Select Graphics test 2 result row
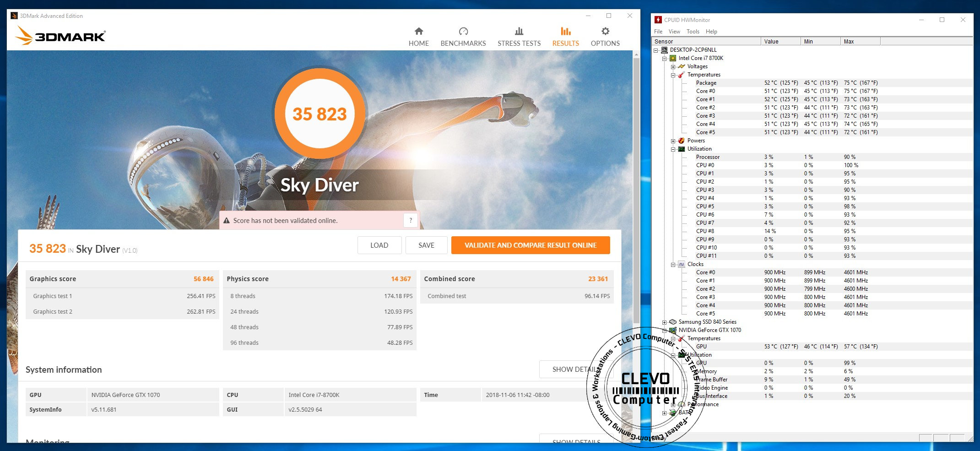Image resolution: width=980 pixels, height=451 pixels. (122, 311)
